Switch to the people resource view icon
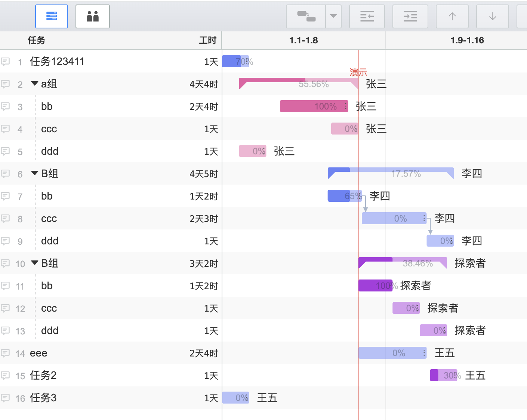This screenshot has height=420, width=527. coord(93,16)
